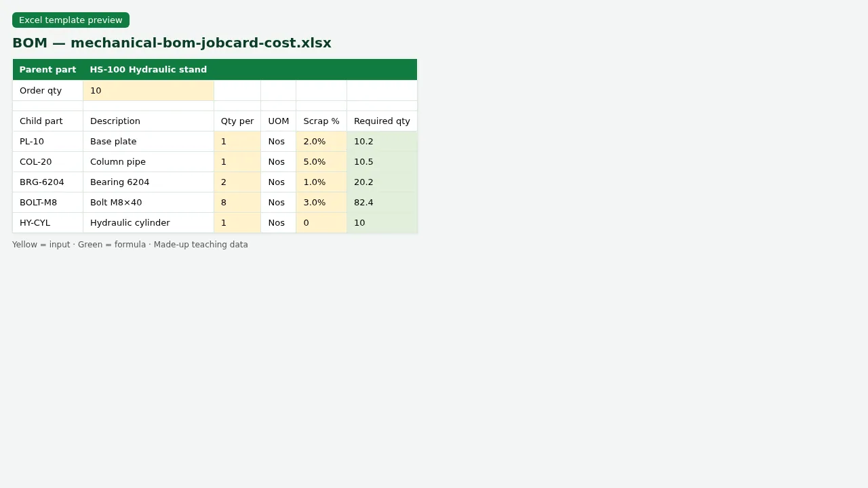Click the 2.0% scrap cell
The height and width of the screenshot is (488, 868).
click(x=321, y=142)
